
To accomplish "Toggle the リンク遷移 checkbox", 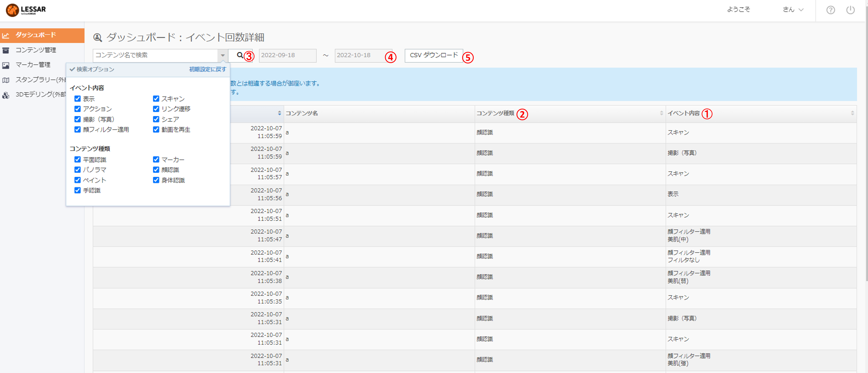I will [156, 109].
